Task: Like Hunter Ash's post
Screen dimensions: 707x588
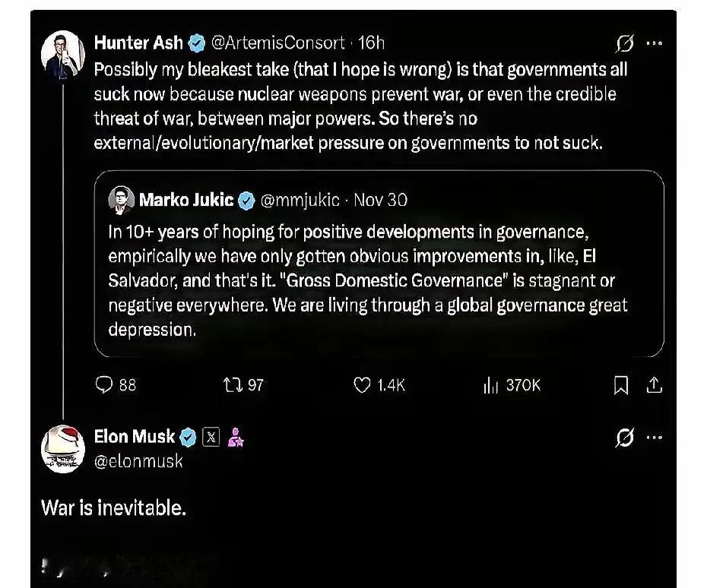Action: click(363, 385)
